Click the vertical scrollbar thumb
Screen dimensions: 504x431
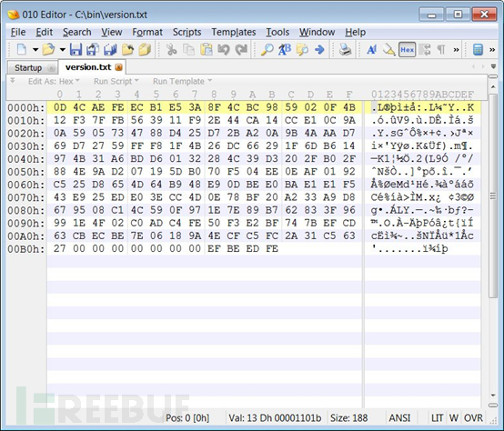pyautogui.click(x=493, y=195)
